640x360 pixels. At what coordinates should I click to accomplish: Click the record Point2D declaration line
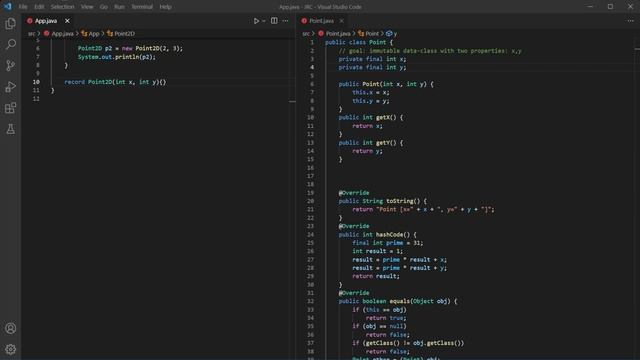click(x=115, y=82)
